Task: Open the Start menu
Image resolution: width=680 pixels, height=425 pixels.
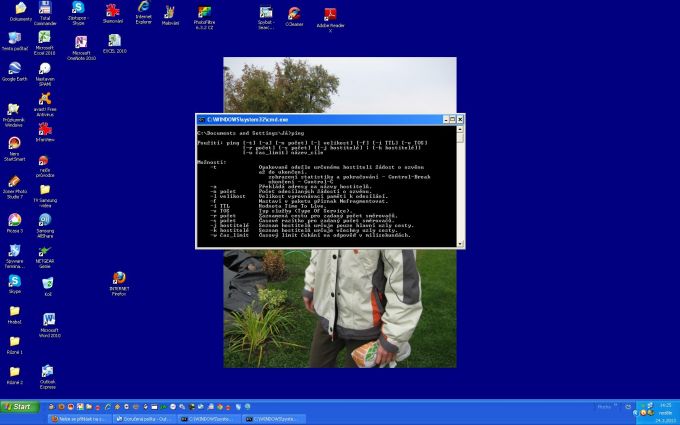Action: pos(20,407)
